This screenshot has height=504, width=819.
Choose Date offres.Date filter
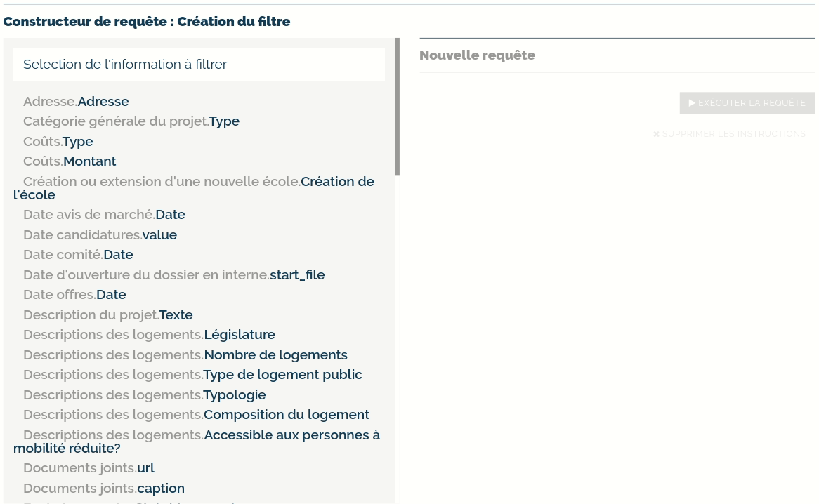(x=74, y=295)
